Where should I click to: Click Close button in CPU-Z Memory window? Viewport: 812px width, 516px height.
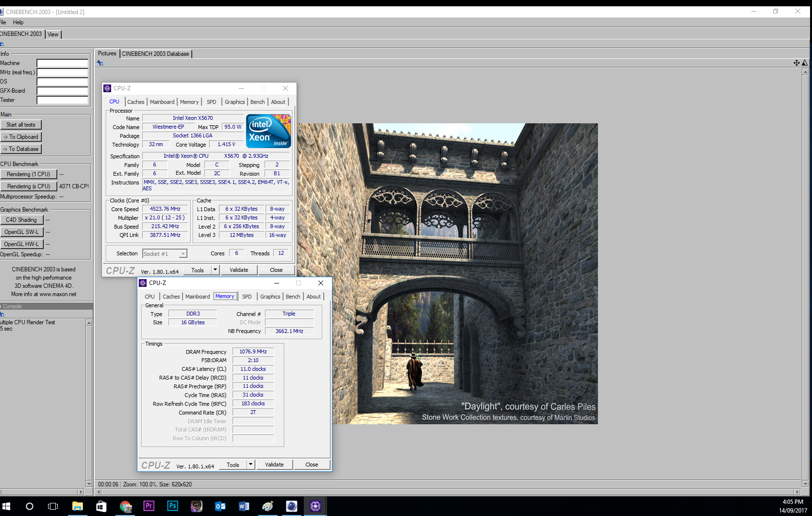click(x=312, y=465)
